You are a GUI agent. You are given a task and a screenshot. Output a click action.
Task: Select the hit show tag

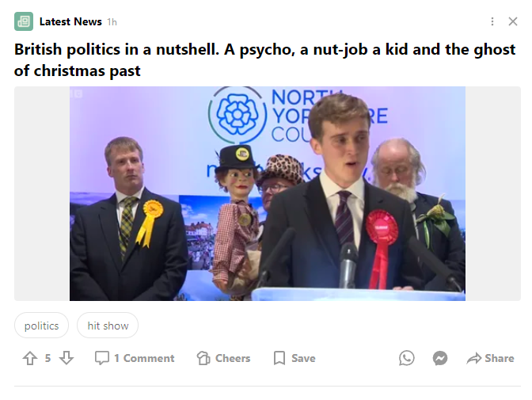click(x=108, y=326)
